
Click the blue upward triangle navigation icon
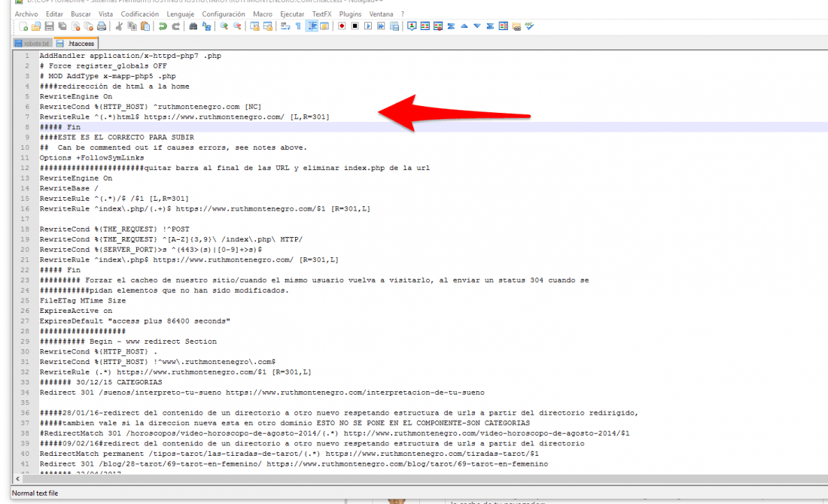pyautogui.click(x=464, y=26)
